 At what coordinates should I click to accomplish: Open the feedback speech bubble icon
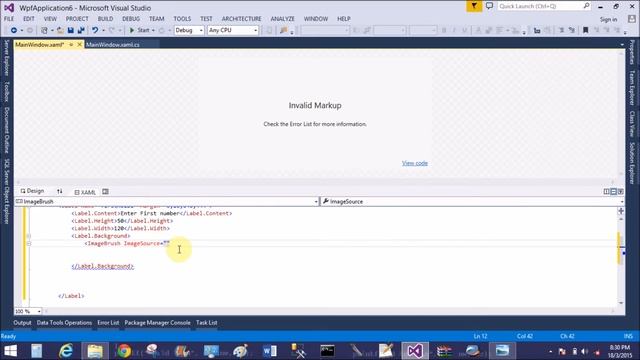click(489, 6)
